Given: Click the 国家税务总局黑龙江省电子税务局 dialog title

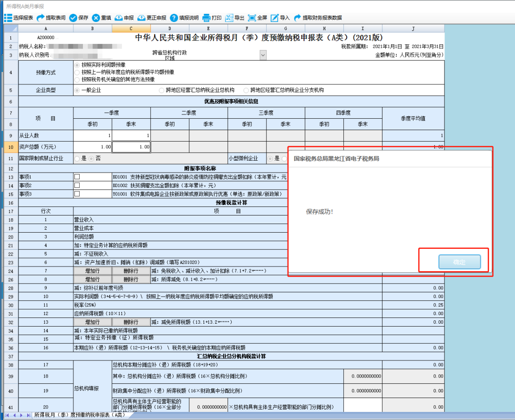Looking at the screenshot, I should 336,159.
